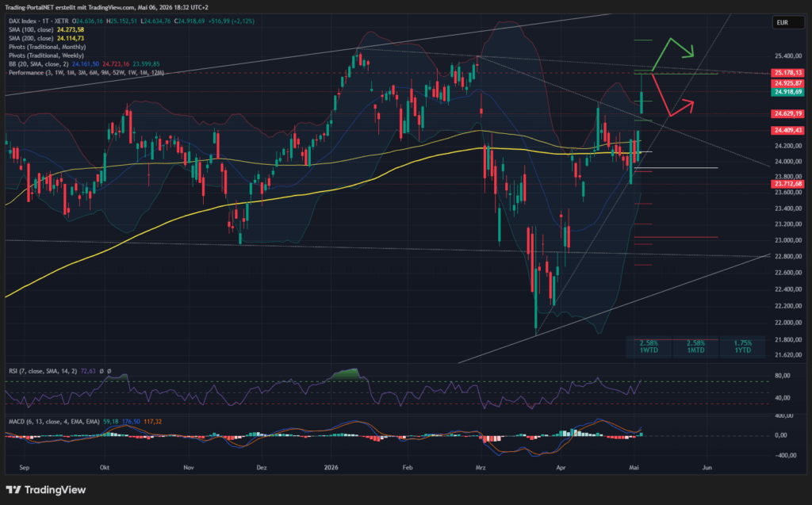This screenshot has height=505, width=812.
Task: Click the 24.629,19 pivot price tag
Action: 787,113
